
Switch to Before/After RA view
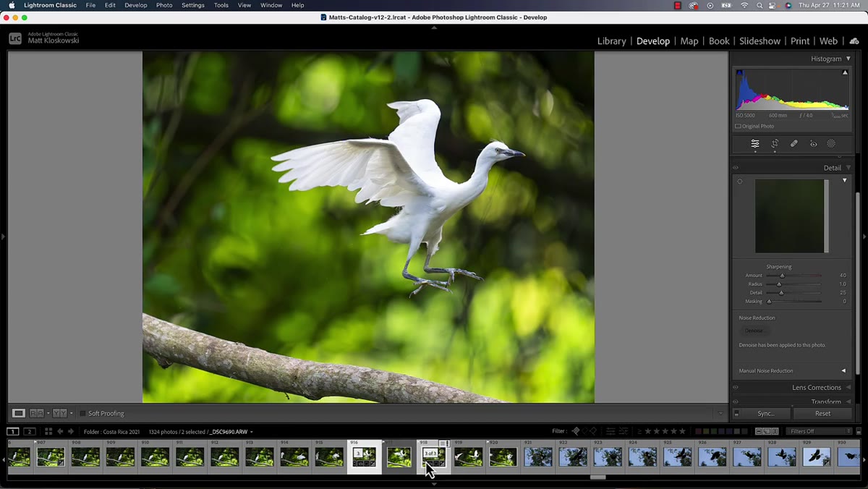(x=36, y=413)
